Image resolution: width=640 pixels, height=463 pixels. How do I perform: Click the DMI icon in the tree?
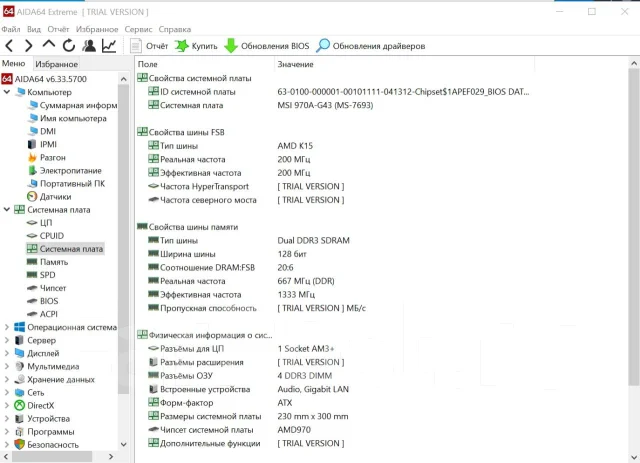pyautogui.click(x=33, y=131)
